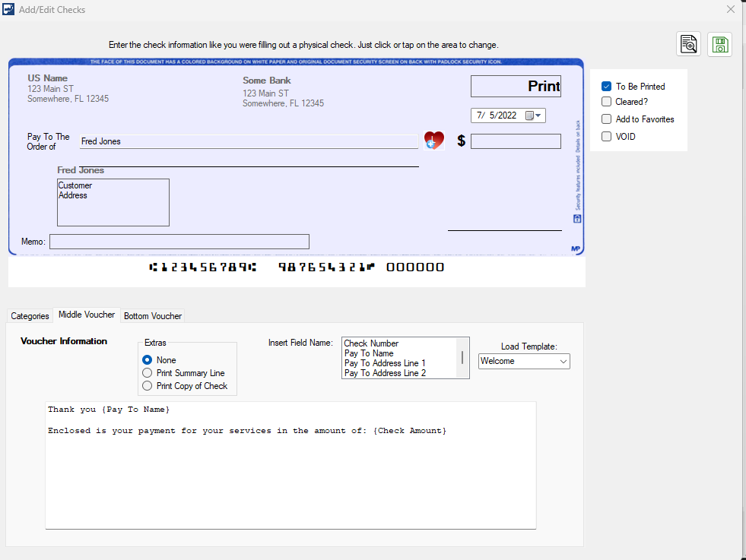Image resolution: width=746 pixels, height=560 pixels.
Task: Click the Add/Edit Checks title bar icon
Action: coord(8,9)
